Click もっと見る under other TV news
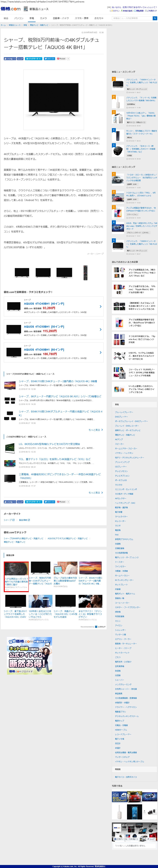The height and width of the screenshot is (868, 158). click(96, 493)
